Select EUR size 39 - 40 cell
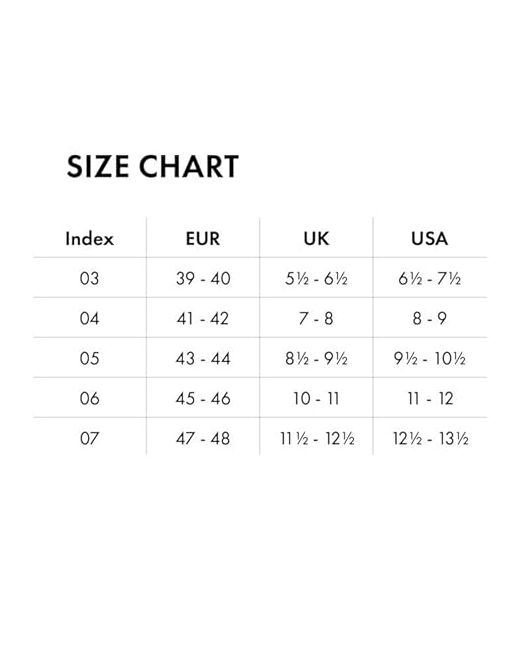 click(x=203, y=278)
